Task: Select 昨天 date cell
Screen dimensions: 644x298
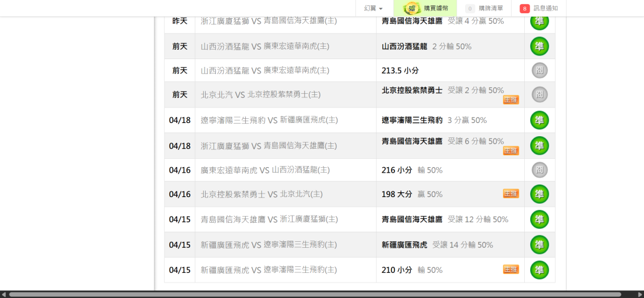Action: click(x=180, y=21)
